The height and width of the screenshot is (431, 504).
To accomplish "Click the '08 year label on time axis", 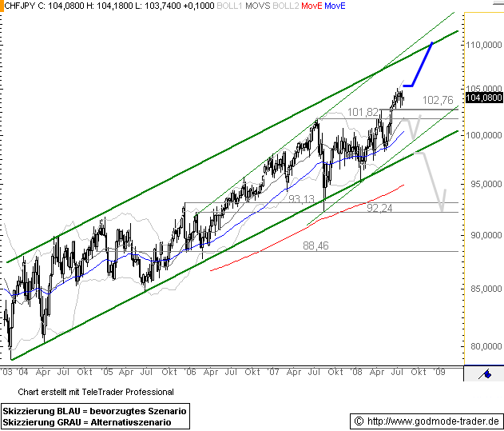I will coord(357,372).
